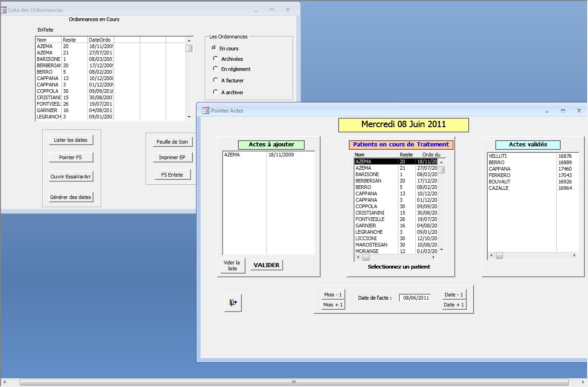Click the Lister les dates button
The height and width of the screenshot is (387, 588).
pyautogui.click(x=71, y=140)
